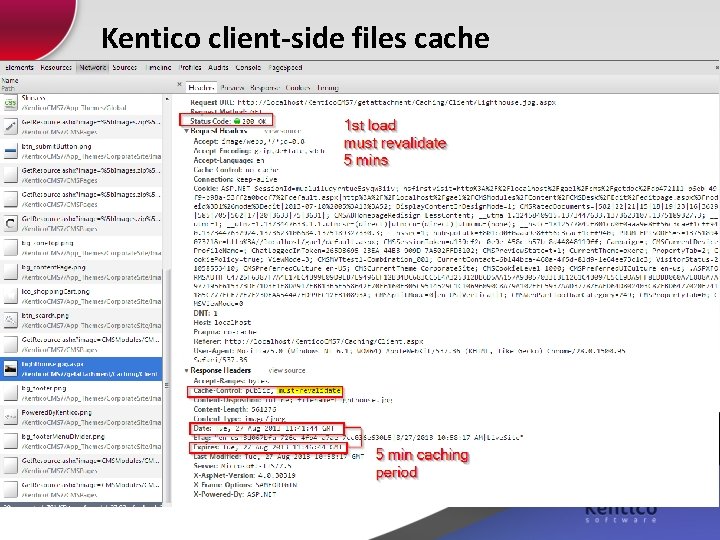Switch to the PageSpeed panel tab
720x540 pixels.
(x=285, y=68)
